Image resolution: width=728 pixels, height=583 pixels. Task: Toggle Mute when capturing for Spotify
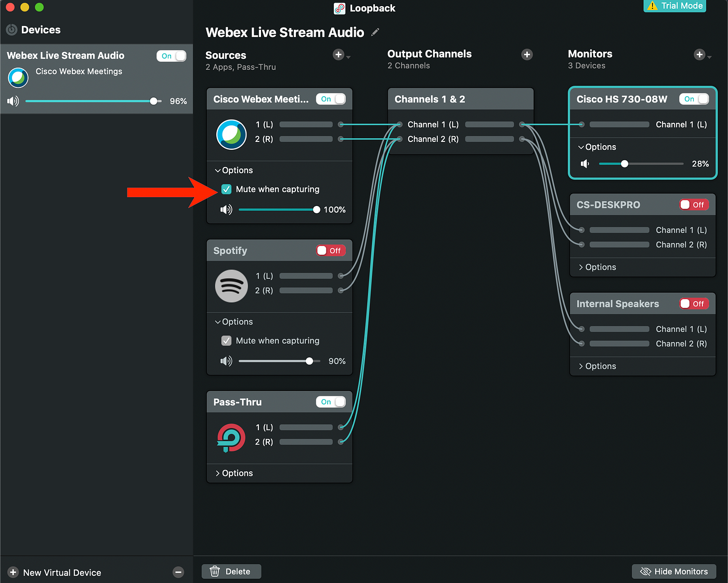click(226, 341)
